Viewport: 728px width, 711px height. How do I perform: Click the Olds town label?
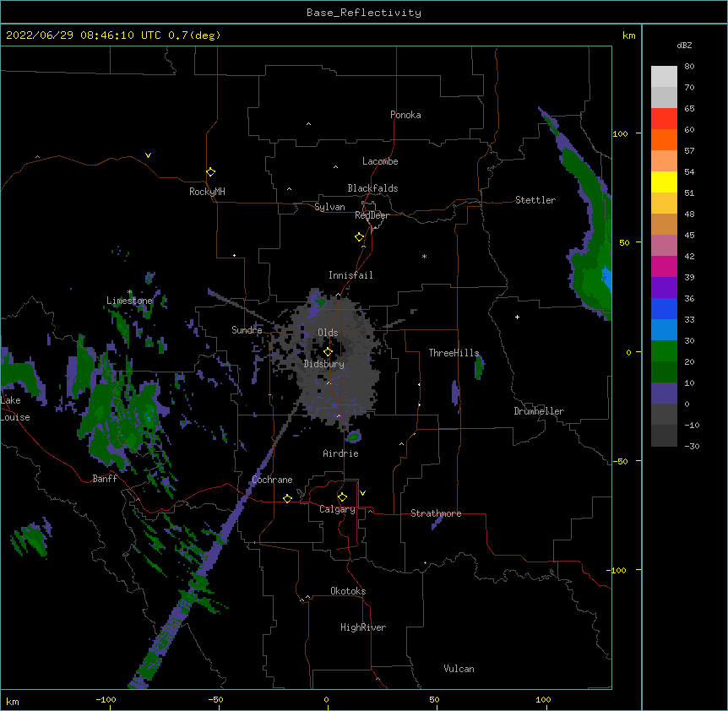pos(328,333)
